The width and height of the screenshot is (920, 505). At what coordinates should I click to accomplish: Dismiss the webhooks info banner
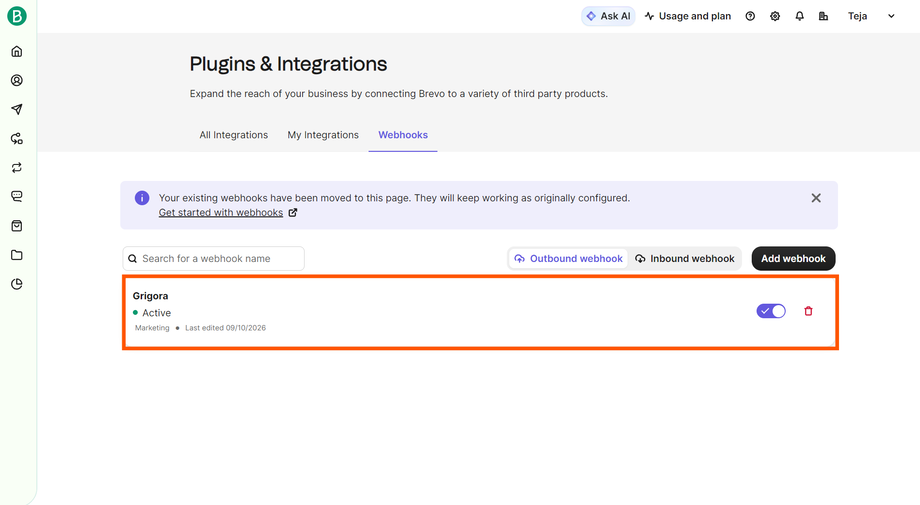click(816, 198)
